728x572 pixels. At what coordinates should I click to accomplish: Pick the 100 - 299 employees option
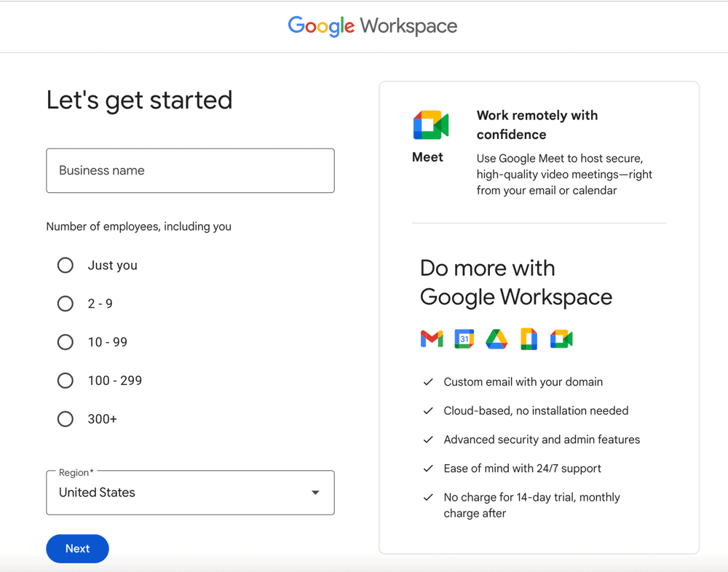(66, 381)
